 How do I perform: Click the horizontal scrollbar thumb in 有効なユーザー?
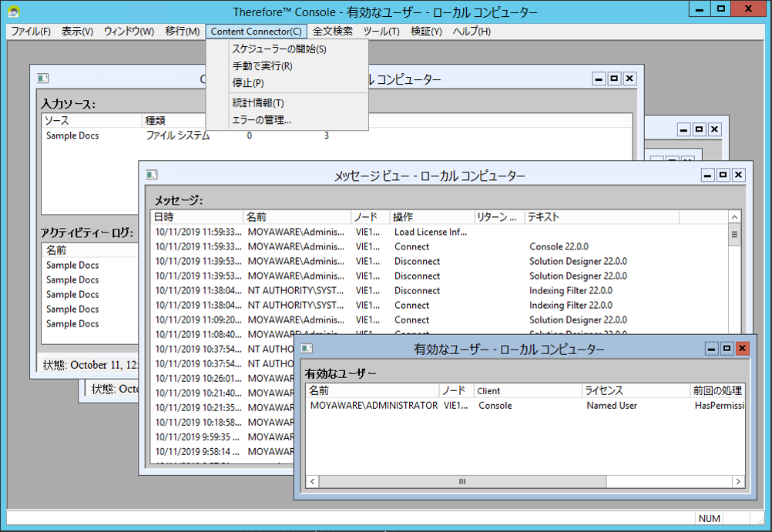tap(462, 481)
